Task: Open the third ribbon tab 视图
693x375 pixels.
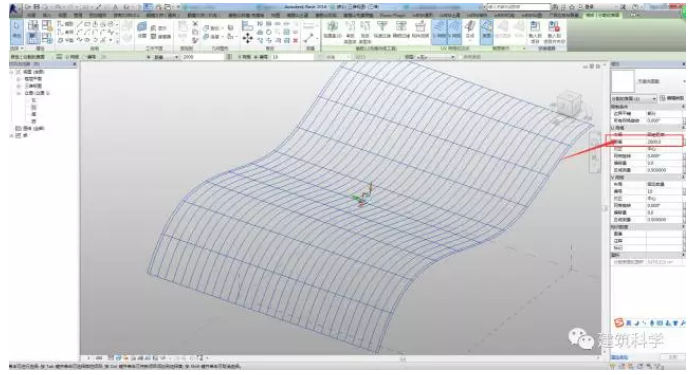Action: point(62,15)
